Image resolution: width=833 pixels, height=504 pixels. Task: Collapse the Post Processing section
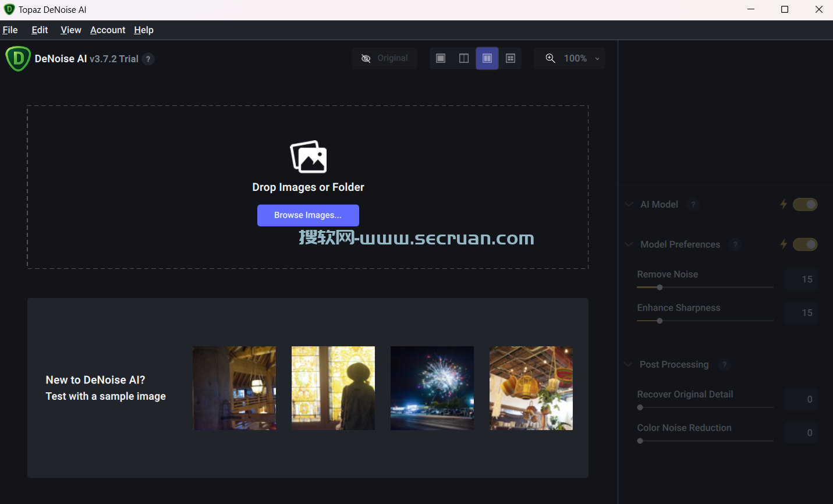pos(628,364)
